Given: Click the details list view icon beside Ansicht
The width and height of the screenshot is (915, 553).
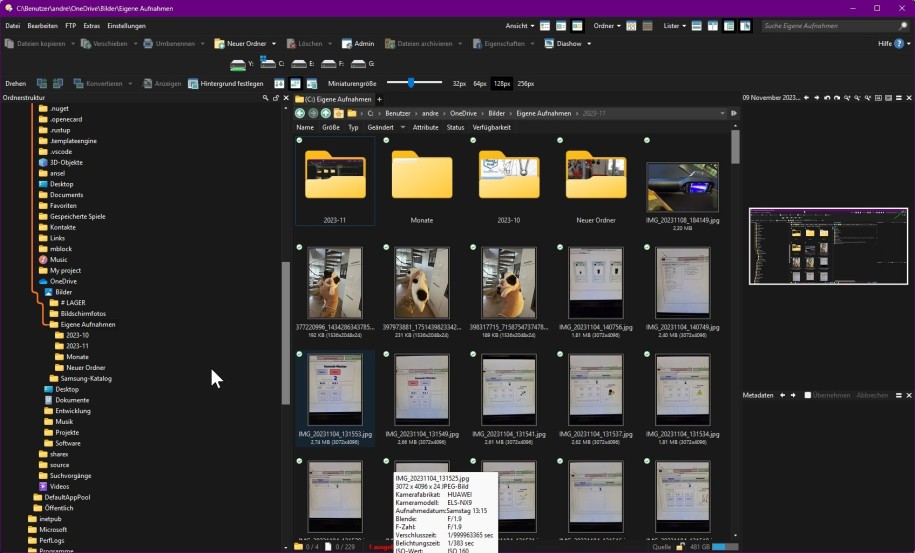Looking at the screenshot, I should click(x=545, y=26).
